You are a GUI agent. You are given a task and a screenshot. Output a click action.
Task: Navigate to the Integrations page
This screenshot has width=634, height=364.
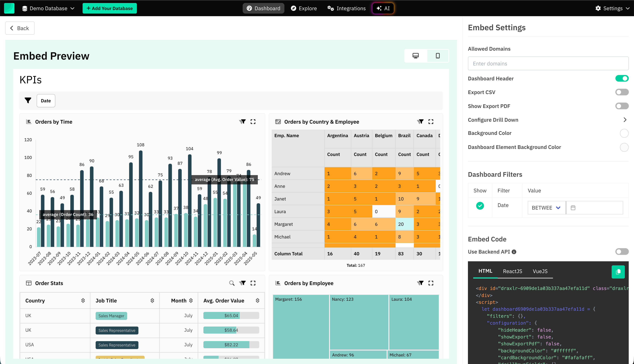pyautogui.click(x=346, y=8)
